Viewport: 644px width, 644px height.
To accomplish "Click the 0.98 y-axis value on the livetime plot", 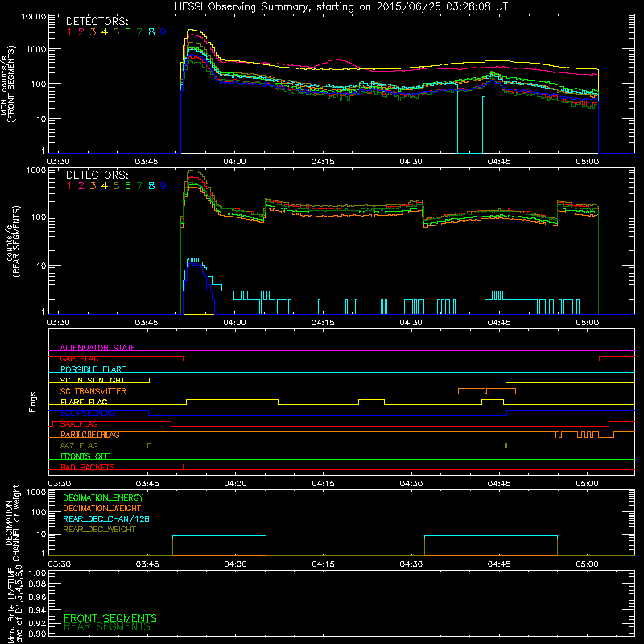I will tap(37, 584).
